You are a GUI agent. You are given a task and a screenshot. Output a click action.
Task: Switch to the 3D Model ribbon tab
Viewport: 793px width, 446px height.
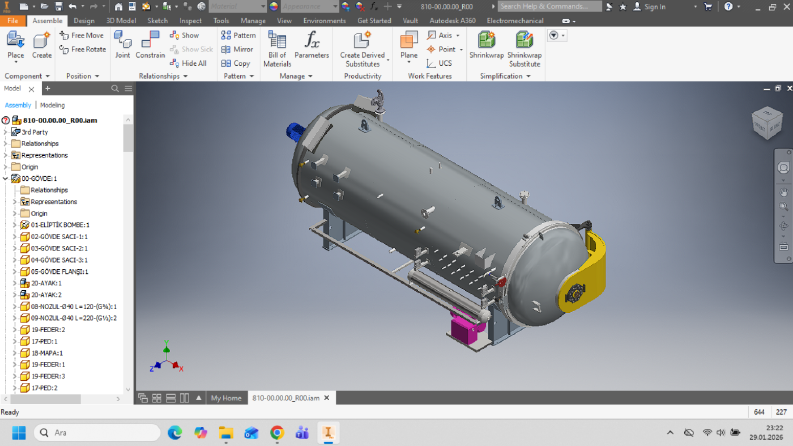point(121,21)
